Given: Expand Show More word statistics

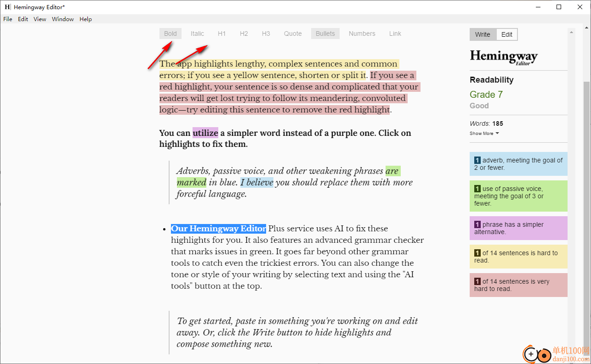Looking at the screenshot, I should point(484,134).
